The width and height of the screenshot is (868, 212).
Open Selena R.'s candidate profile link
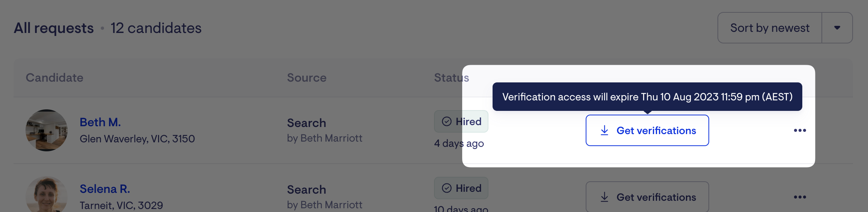click(x=105, y=189)
